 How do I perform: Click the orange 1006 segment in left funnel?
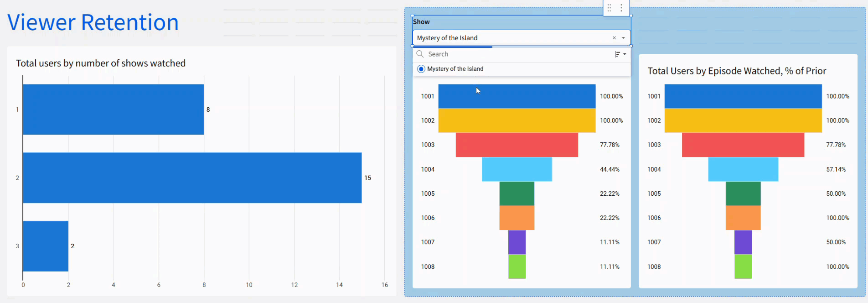pyautogui.click(x=517, y=218)
